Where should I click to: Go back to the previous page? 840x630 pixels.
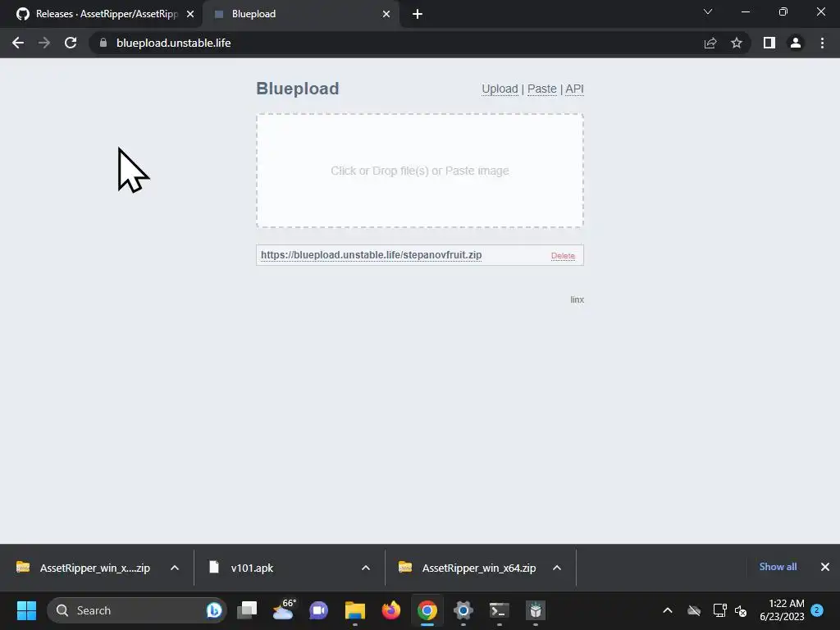click(x=18, y=43)
